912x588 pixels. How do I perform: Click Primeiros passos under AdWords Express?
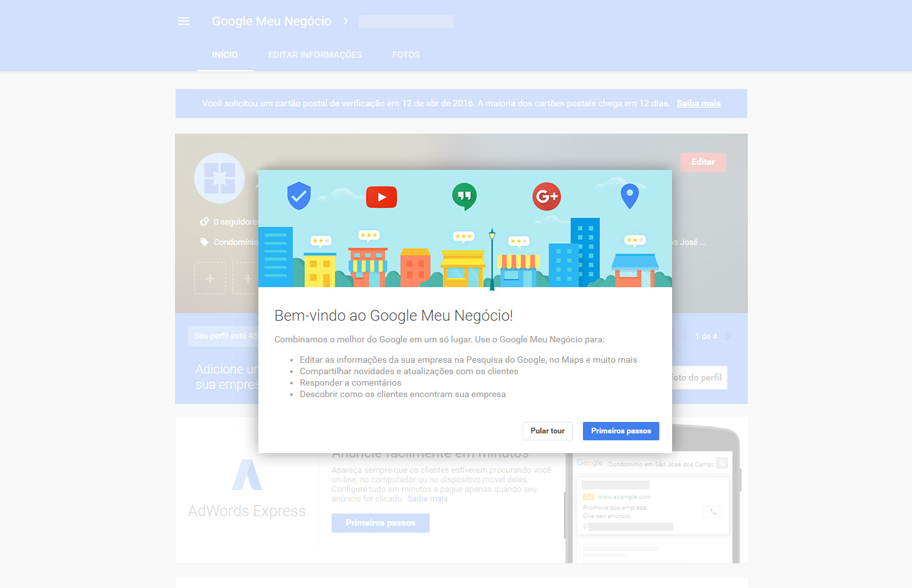point(381,522)
